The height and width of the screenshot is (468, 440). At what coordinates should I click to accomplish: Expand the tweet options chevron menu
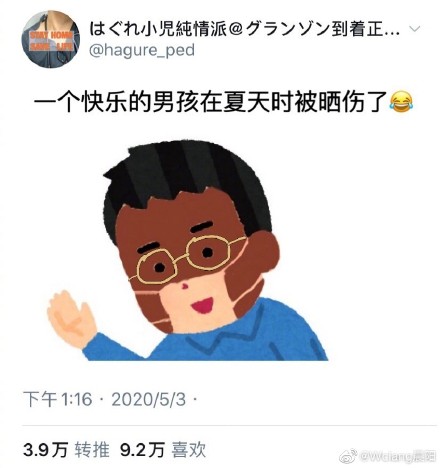414,29
